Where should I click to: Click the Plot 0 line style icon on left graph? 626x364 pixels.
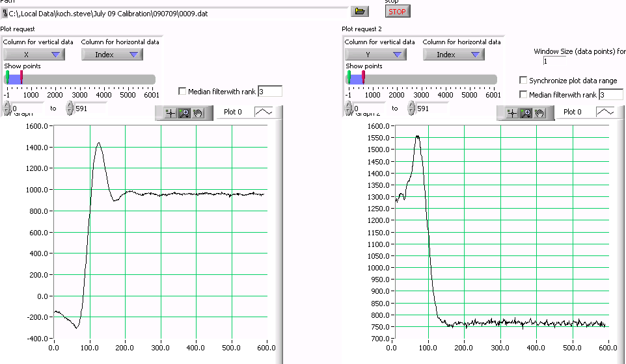coord(264,112)
